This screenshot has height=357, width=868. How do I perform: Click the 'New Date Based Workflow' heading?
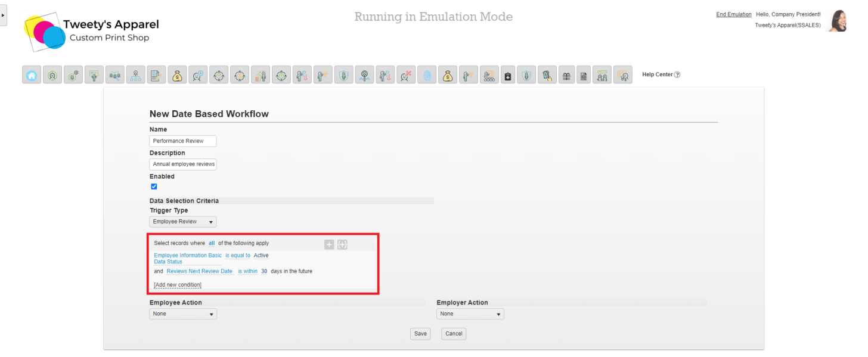coord(209,114)
